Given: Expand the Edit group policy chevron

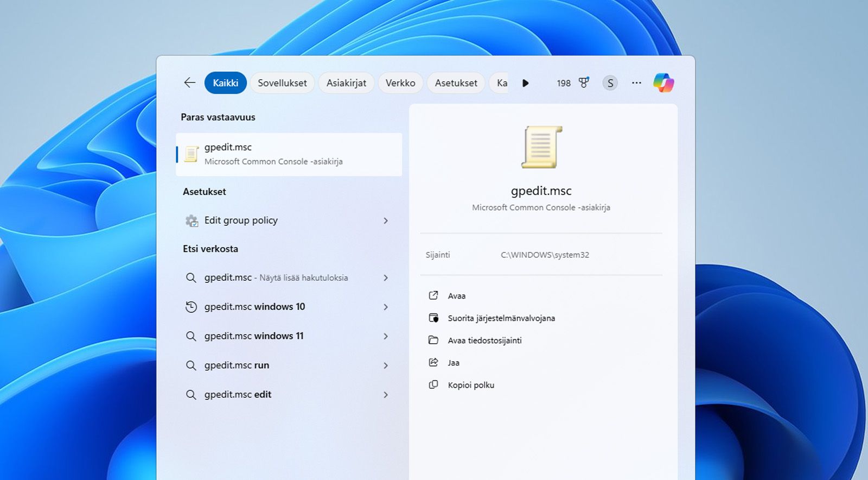Looking at the screenshot, I should [386, 220].
